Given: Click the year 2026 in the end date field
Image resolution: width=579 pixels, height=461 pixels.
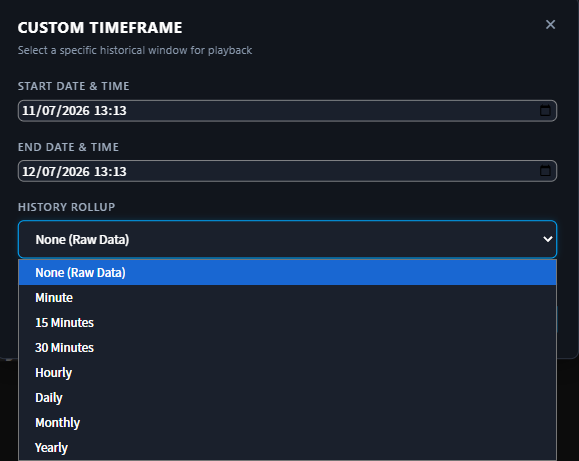Looking at the screenshot, I should coord(76,171).
